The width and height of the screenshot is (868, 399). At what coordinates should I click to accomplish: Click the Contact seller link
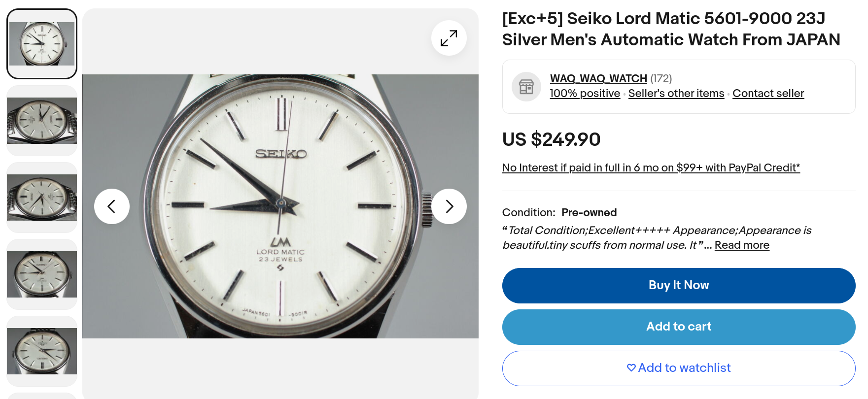[768, 94]
